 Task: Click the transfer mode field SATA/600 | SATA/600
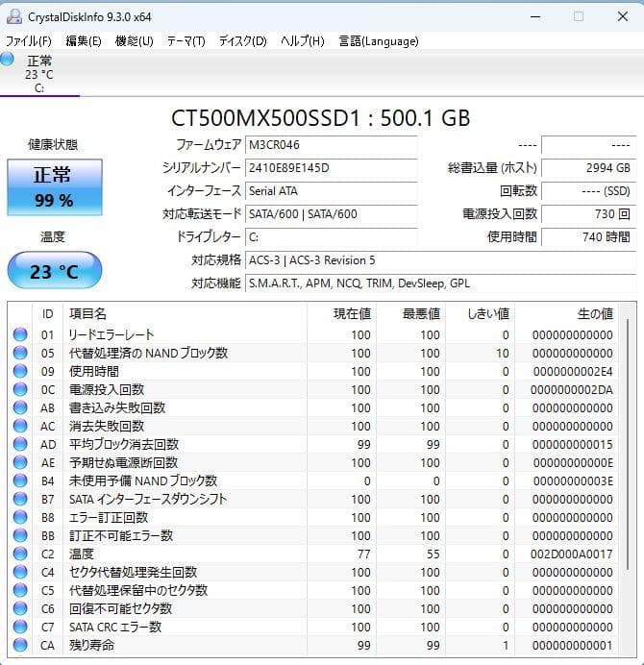331,214
